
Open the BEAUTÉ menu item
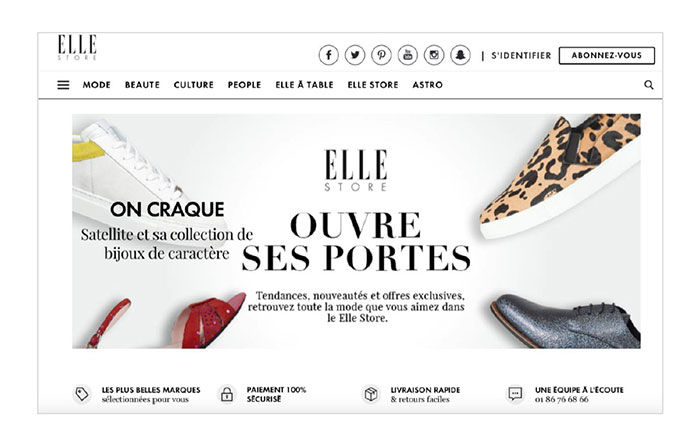[142, 85]
